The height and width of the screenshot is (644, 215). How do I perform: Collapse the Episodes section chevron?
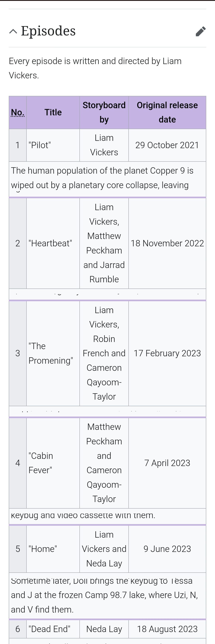coord(13,31)
